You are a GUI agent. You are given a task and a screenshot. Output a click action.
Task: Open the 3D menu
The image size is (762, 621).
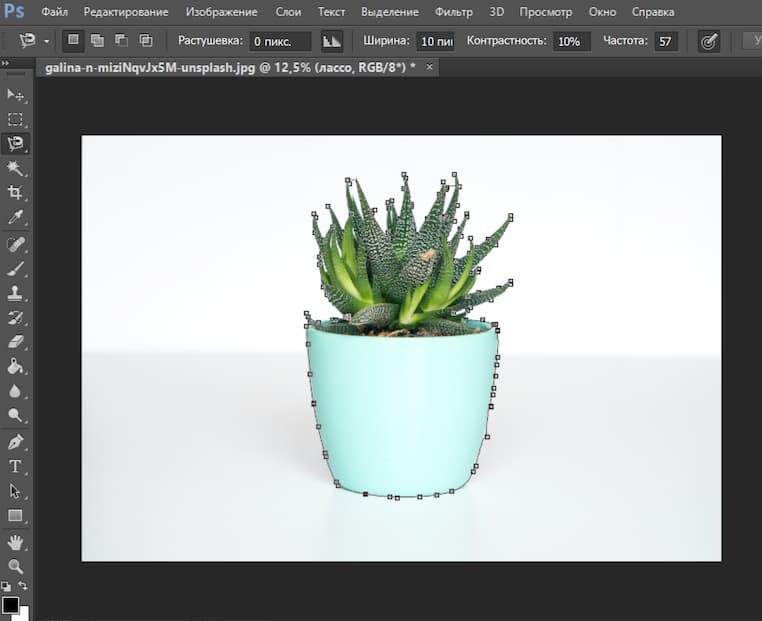click(x=496, y=12)
